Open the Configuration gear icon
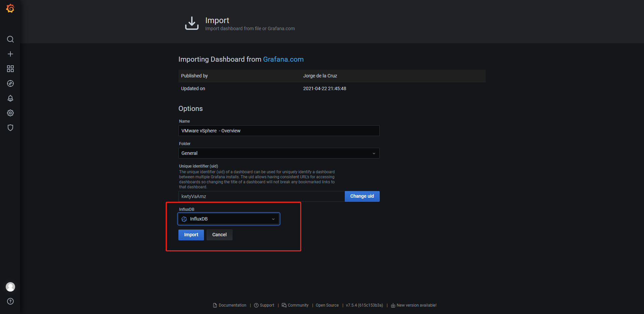644x314 pixels. pyautogui.click(x=10, y=113)
